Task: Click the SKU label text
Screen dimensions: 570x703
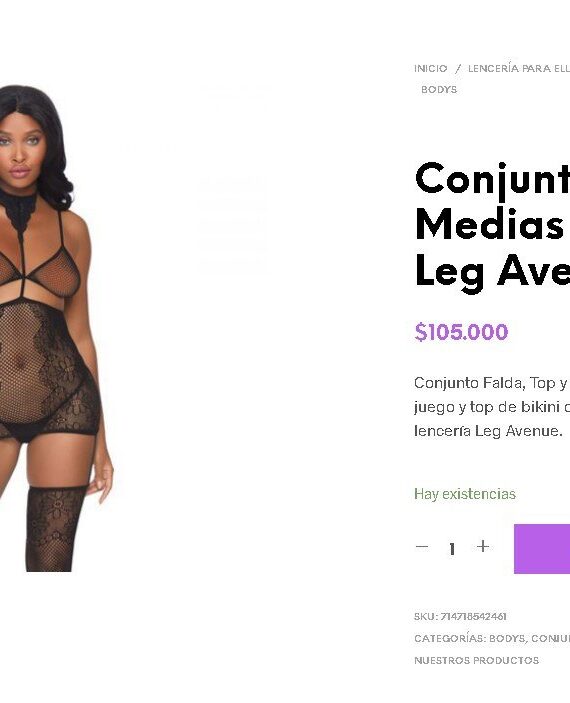Action: [426, 616]
